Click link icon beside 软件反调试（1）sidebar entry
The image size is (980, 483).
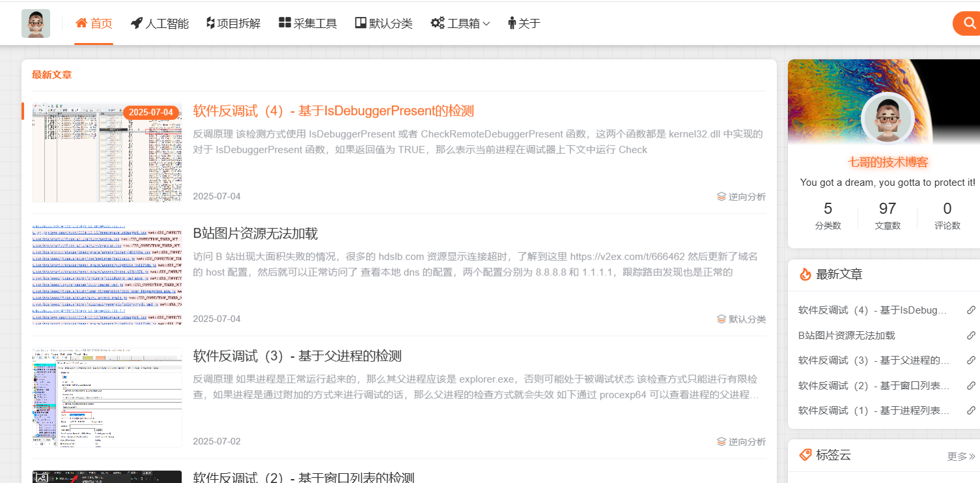[971, 411]
